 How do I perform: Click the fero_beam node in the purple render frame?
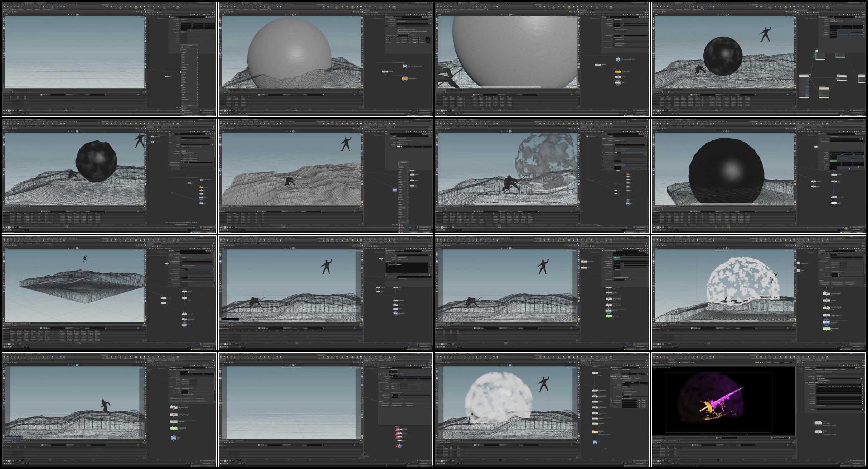(x=818, y=423)
